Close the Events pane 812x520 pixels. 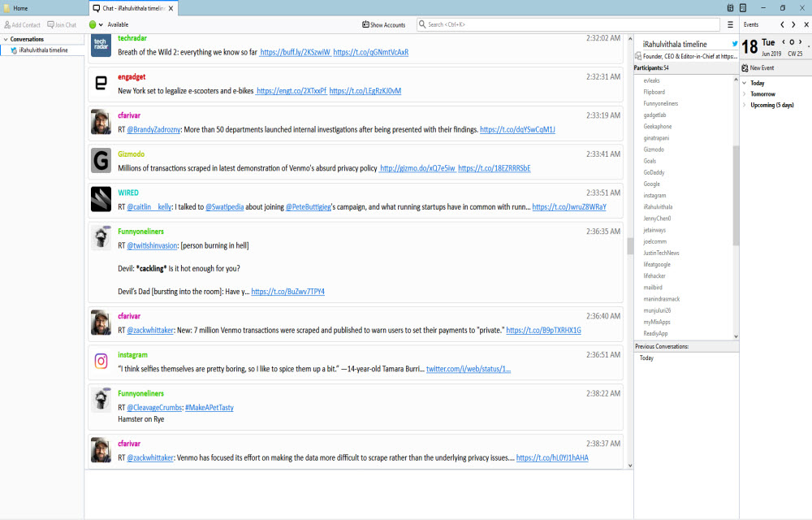pyautogui.click(x=806, y=24)
